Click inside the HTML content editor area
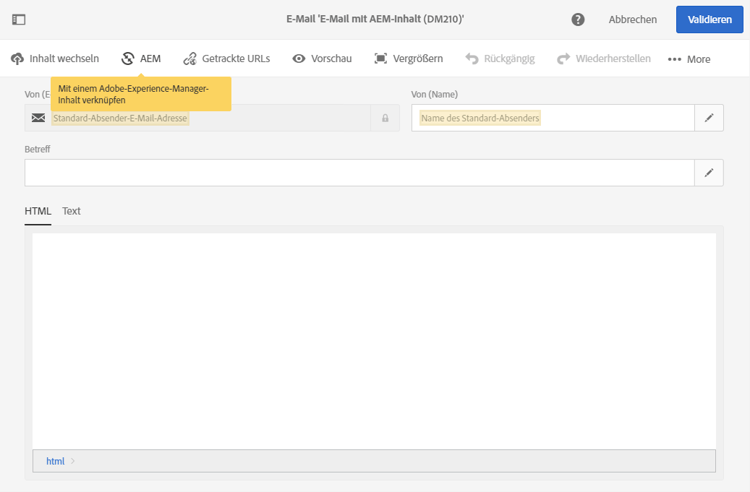 (374, 341)
